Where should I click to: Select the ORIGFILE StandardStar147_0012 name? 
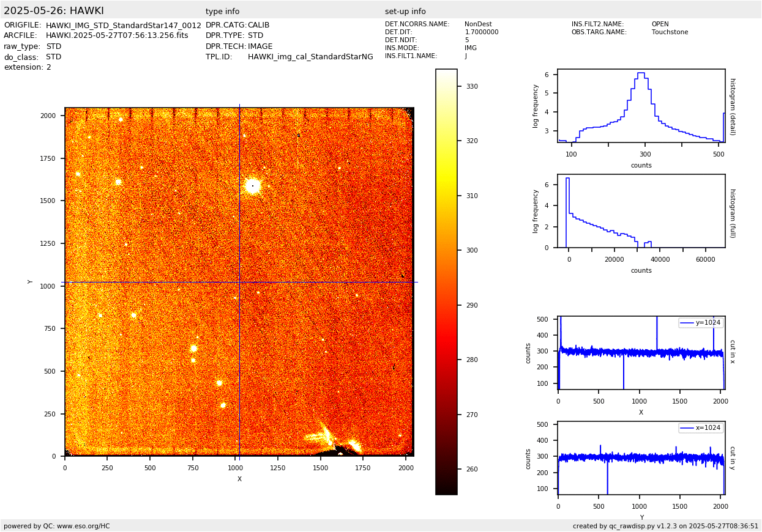(x=123, y=26)
